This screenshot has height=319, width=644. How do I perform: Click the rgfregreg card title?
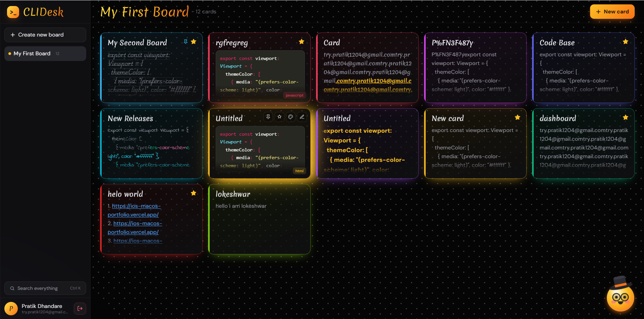click(231, 43)
